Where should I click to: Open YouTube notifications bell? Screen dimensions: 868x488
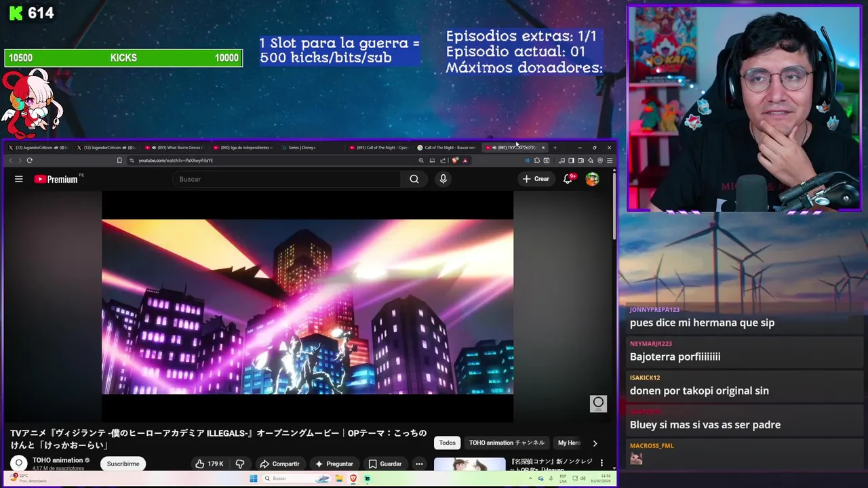point(568,179)
